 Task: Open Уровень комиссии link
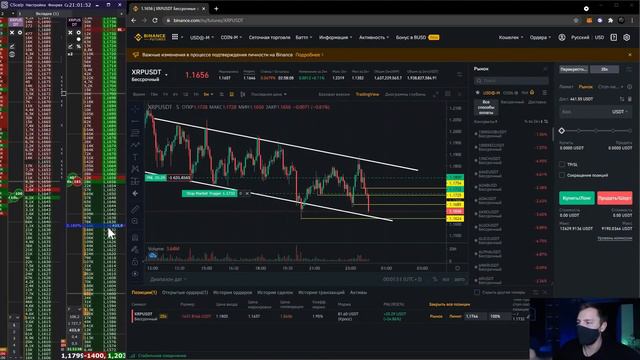pos(615,238)
